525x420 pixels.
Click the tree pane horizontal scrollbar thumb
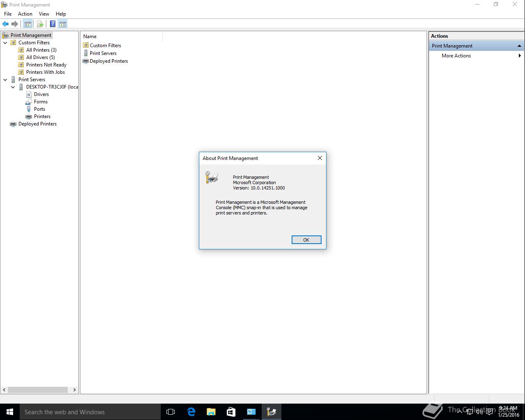(x=38, y=390)
